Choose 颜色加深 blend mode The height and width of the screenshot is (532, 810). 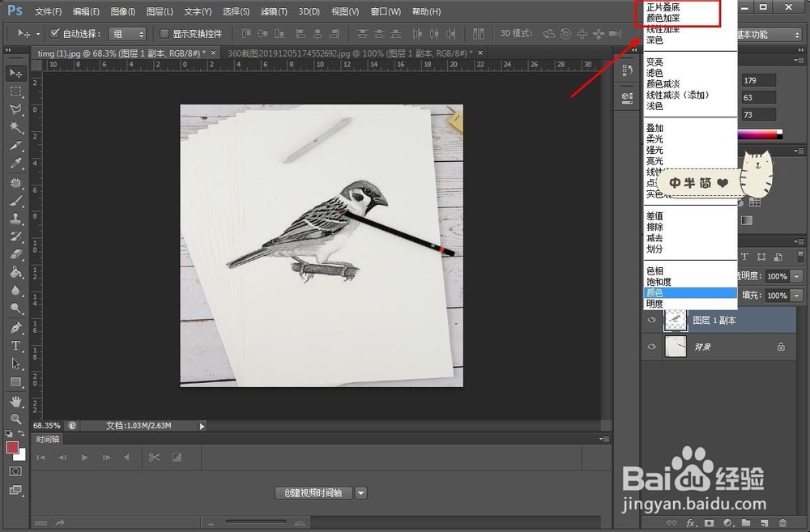tap(663, 18)
